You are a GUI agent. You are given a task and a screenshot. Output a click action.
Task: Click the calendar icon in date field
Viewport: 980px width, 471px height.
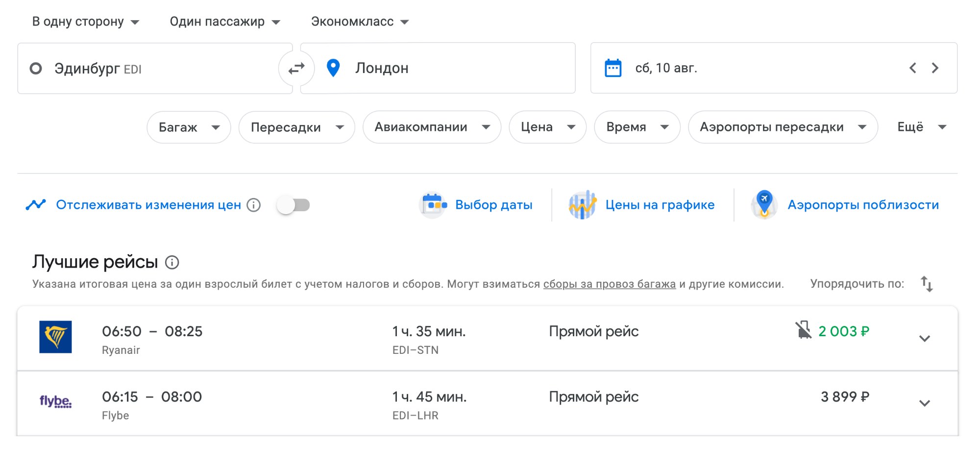pyautogui.click(x=613, y=68)
